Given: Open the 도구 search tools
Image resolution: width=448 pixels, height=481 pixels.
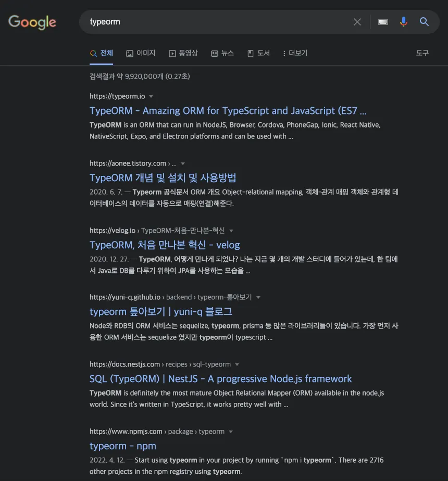Looking at the screenshot, I should [x=422, y=53].
